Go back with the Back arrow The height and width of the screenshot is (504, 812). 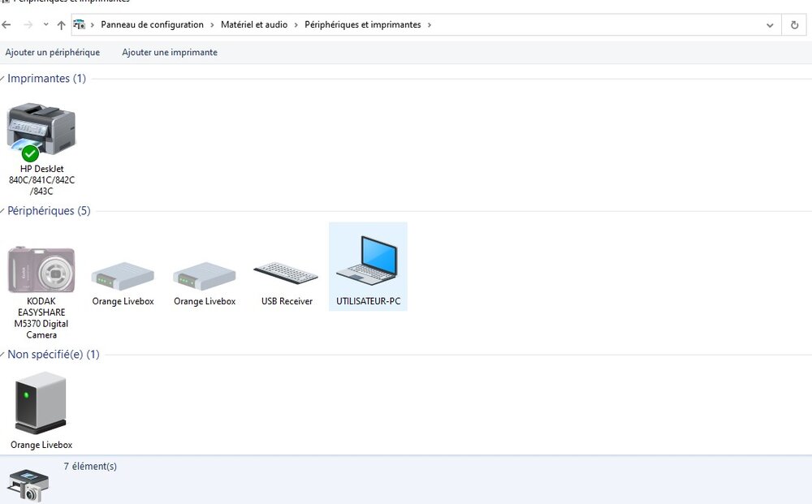[x=7, y=25]
